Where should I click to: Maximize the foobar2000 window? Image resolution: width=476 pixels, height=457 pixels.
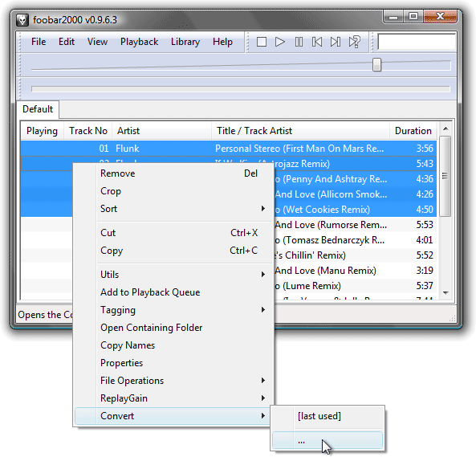[x=413, y=16]
